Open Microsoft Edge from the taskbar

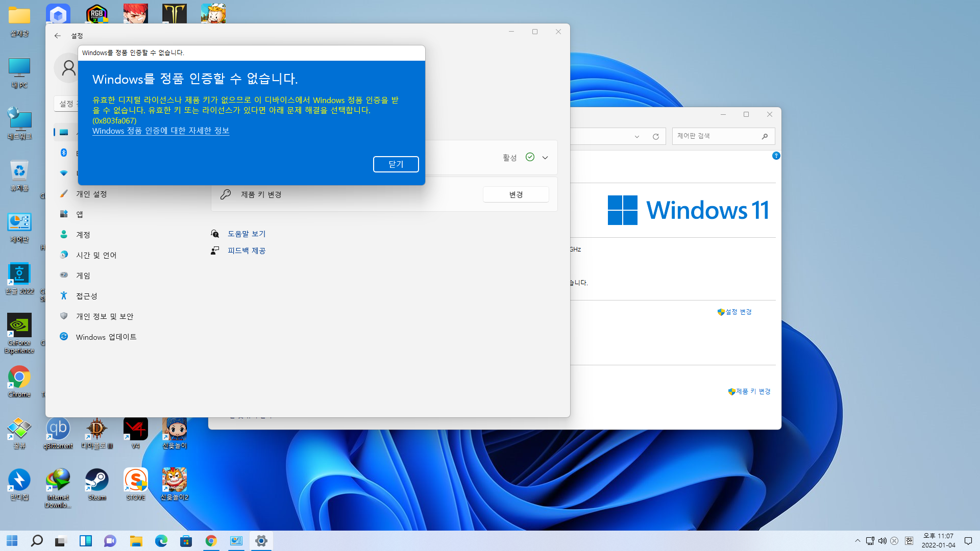point(161,541)
